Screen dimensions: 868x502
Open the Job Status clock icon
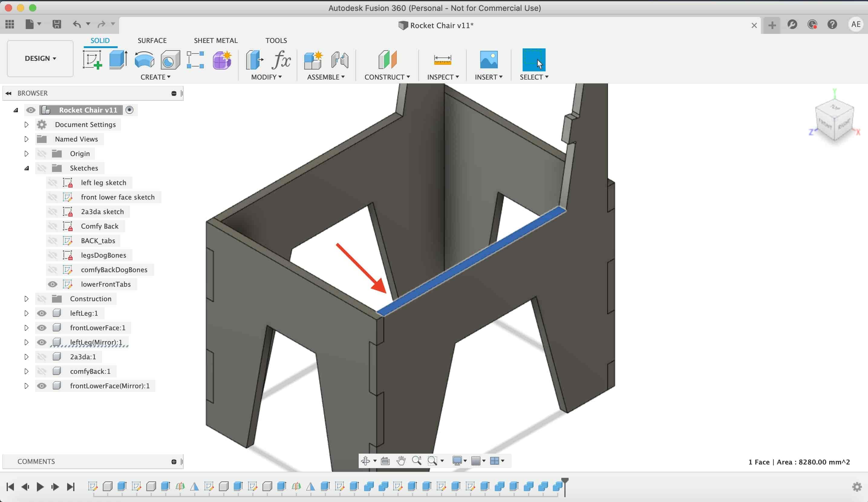coord(812,24)
